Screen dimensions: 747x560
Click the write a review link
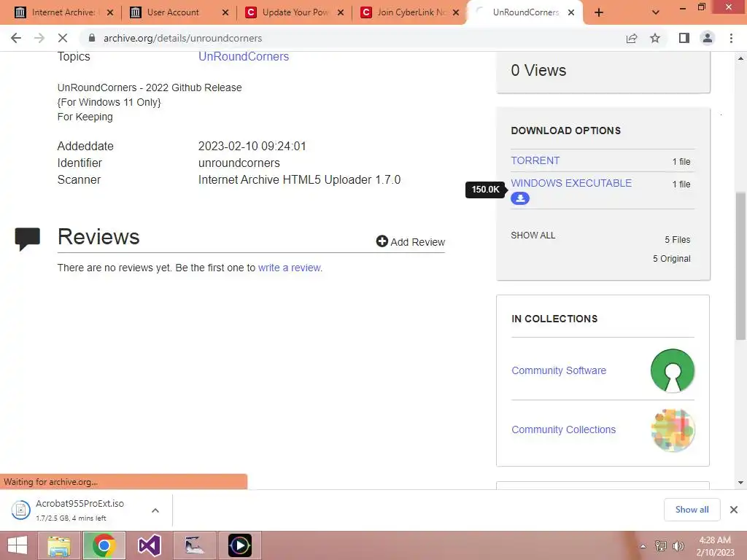coord(290,268)
